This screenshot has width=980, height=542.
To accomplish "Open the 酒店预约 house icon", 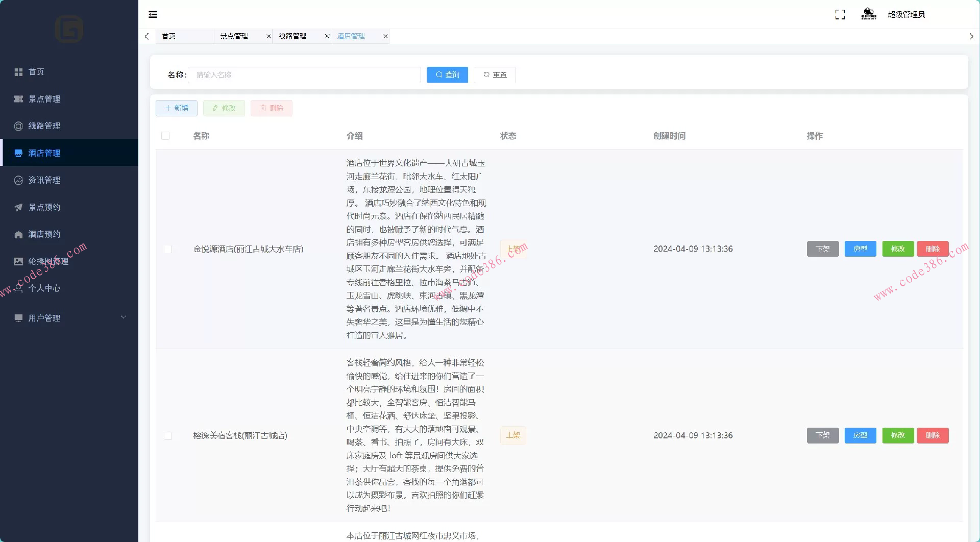I will [18, 234].
